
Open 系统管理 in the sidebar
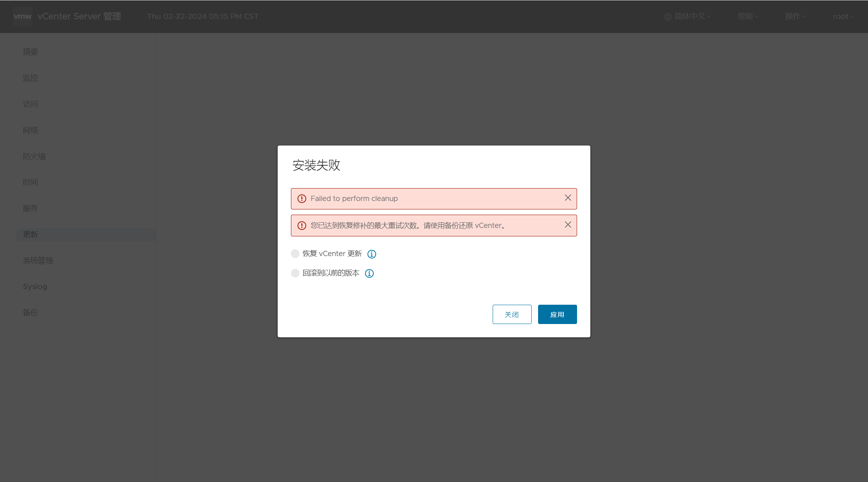click(x=38, y=260)
